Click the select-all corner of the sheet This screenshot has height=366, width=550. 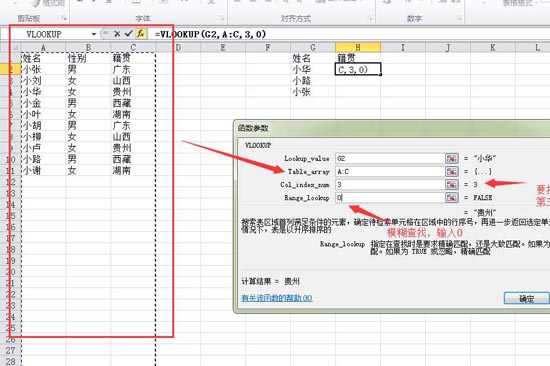[x=15, y=47]
